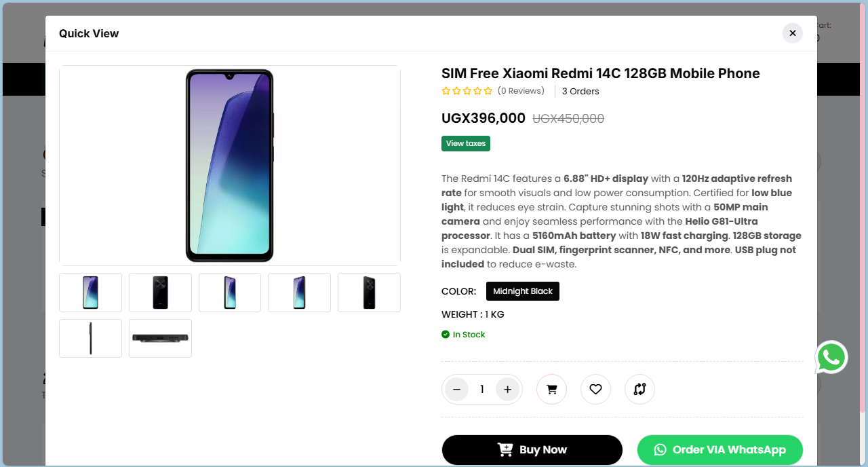The height and width of the screenshot is (467, 868).
Task: Select the third angled phone thumbnail
Action: (230, 293)
